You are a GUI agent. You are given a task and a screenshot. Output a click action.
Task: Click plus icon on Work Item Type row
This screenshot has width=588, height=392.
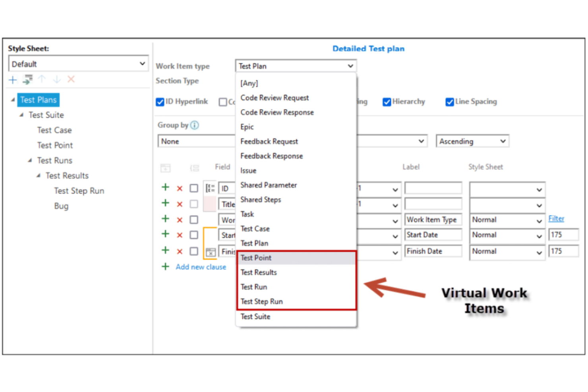pos(165,219)
